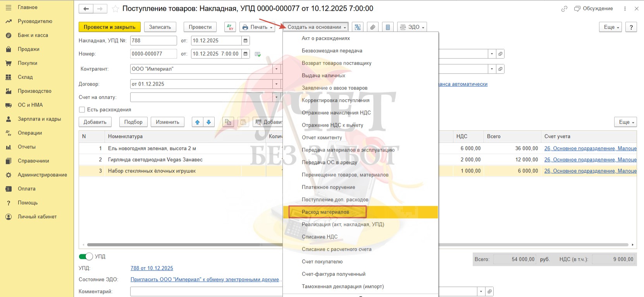Open the Склад section

[25, 77]
